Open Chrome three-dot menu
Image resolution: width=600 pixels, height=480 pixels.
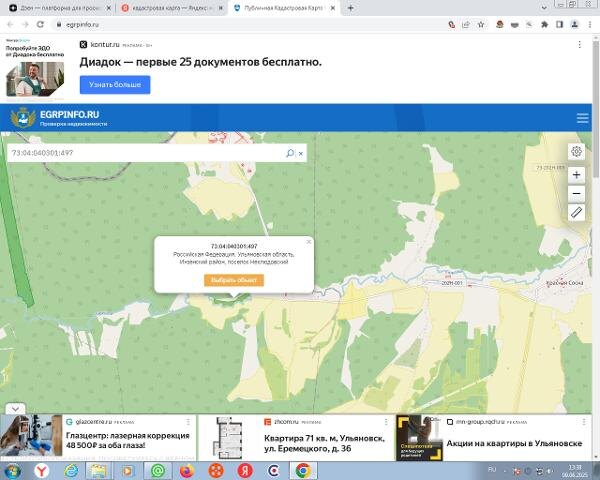pos(590,24)
